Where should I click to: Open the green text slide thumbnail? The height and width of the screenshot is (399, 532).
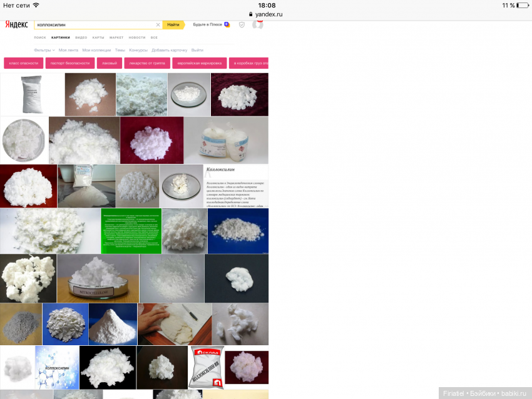[x=131, y=231]
